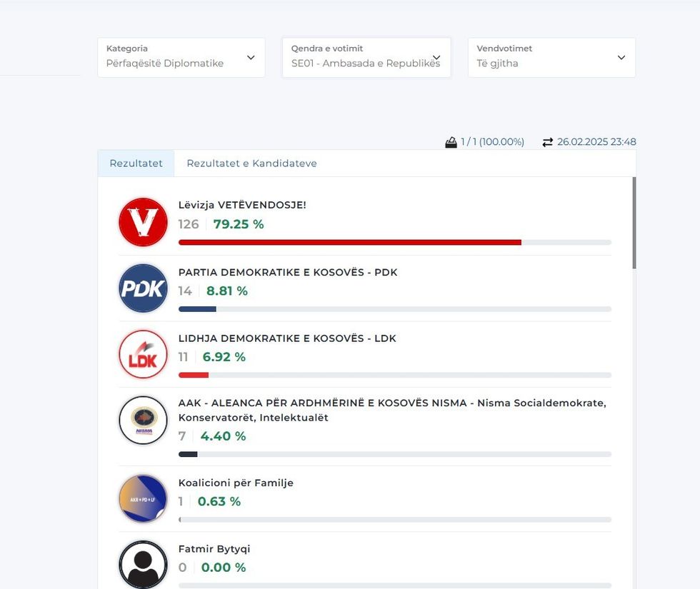Switch to Rezultatet e Kandidateve tab
700x589 pixels.
coord(251,163)
